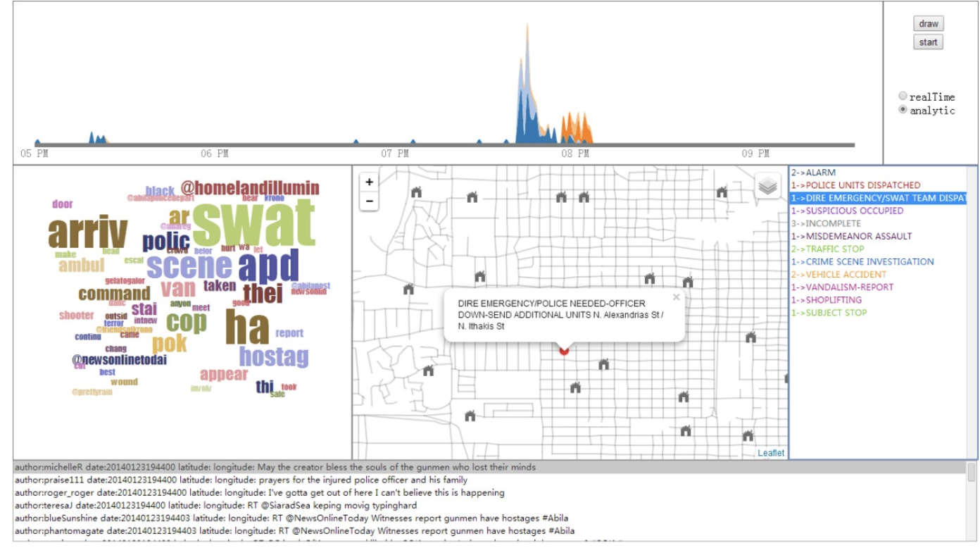Click '@homelandillumin' in the word cloud
Viewport: 980px width, 548px height.
(x=250, y=188)
